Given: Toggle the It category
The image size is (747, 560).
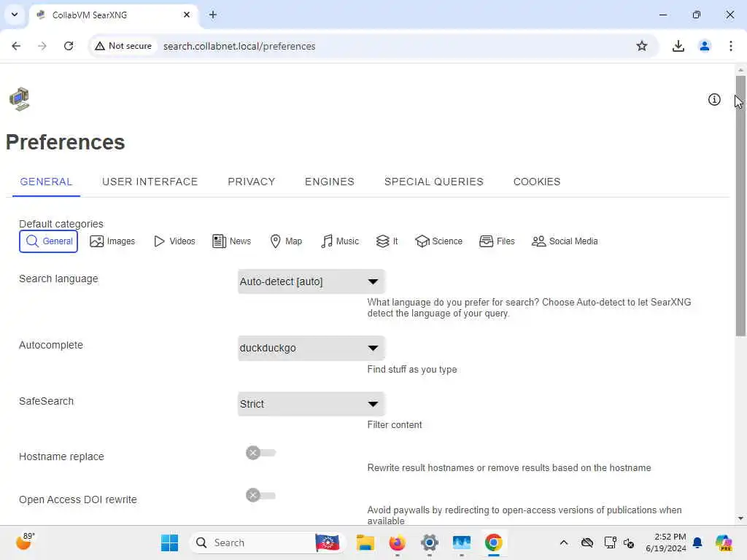Looking at the screenshot, I should coord(387,241).
